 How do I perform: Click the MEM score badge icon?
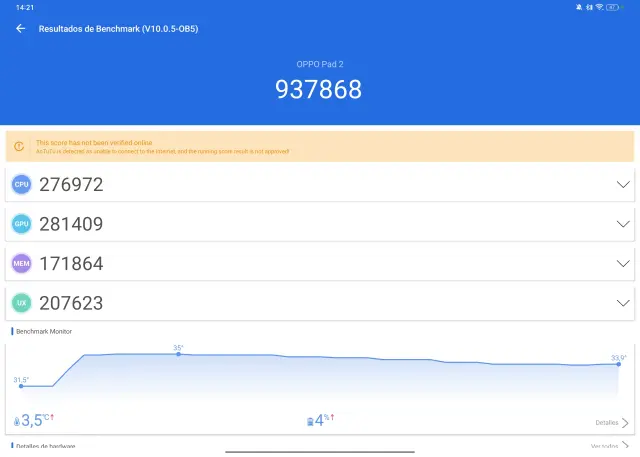tap(21, 263)
